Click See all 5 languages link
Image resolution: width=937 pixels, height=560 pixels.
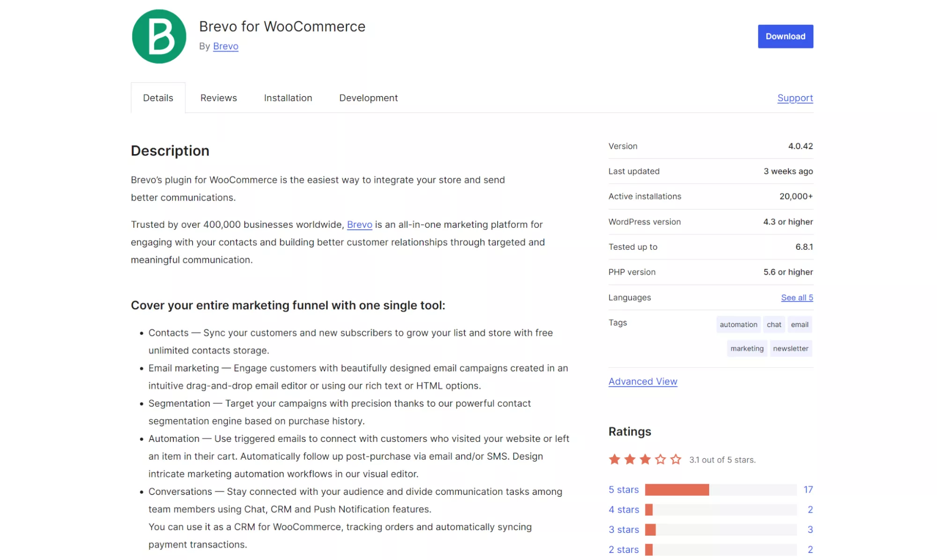(x=797, y=298)
